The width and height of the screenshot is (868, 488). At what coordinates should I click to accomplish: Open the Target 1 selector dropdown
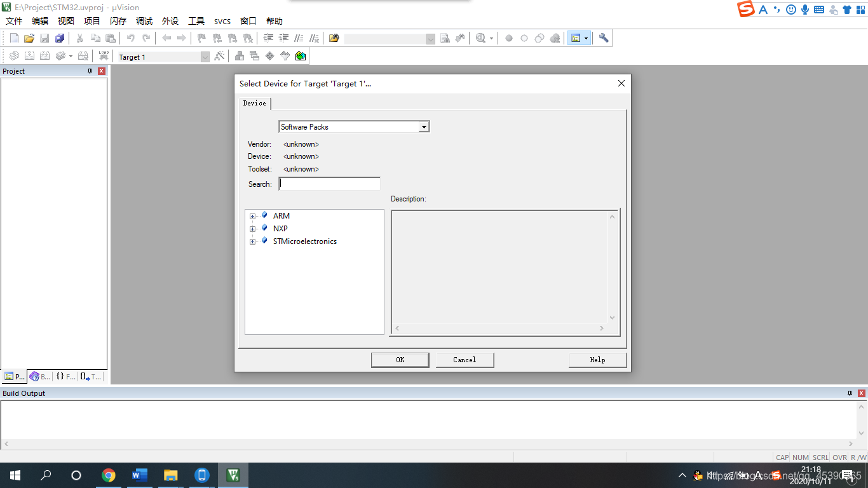(205, 57)
